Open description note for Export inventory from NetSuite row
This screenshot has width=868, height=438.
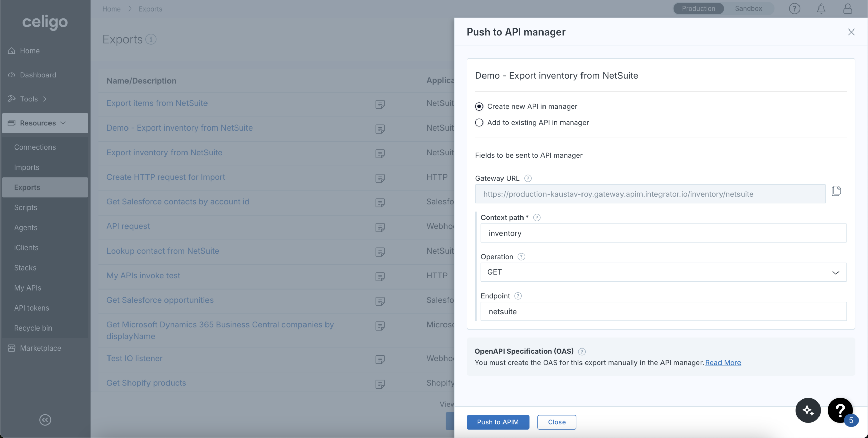(380, 154)
